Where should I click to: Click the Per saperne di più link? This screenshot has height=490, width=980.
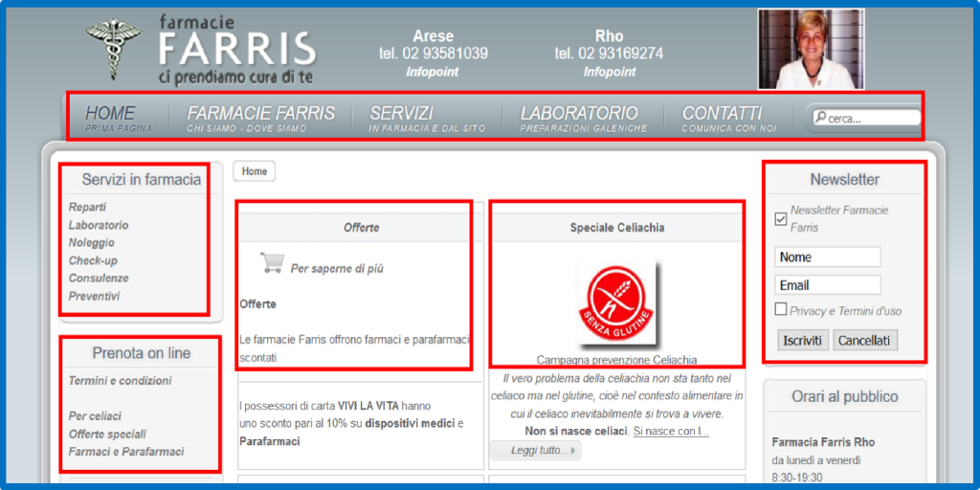(337, 269)
